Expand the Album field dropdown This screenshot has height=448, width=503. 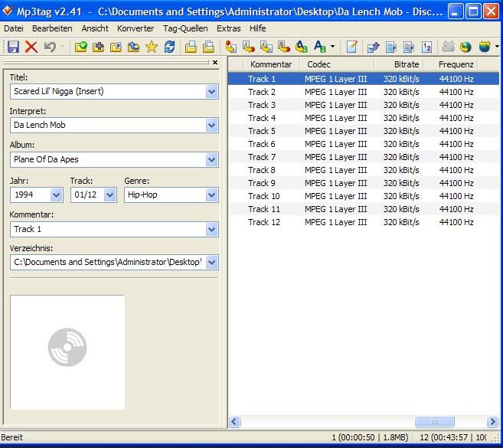pos(212,159)
